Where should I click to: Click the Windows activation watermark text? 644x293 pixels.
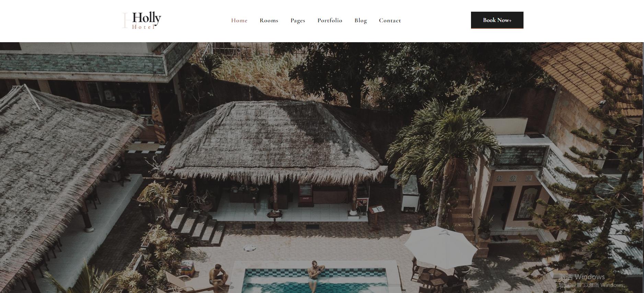pos(591,281)
